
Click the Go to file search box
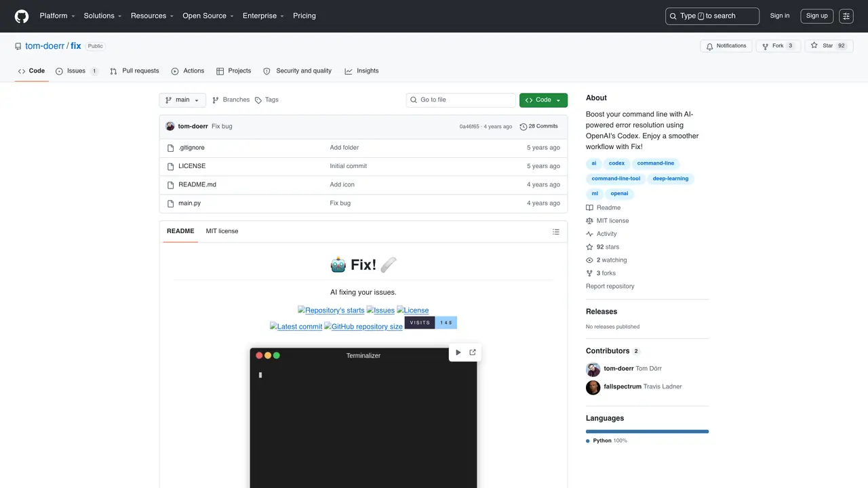point(461,100)
